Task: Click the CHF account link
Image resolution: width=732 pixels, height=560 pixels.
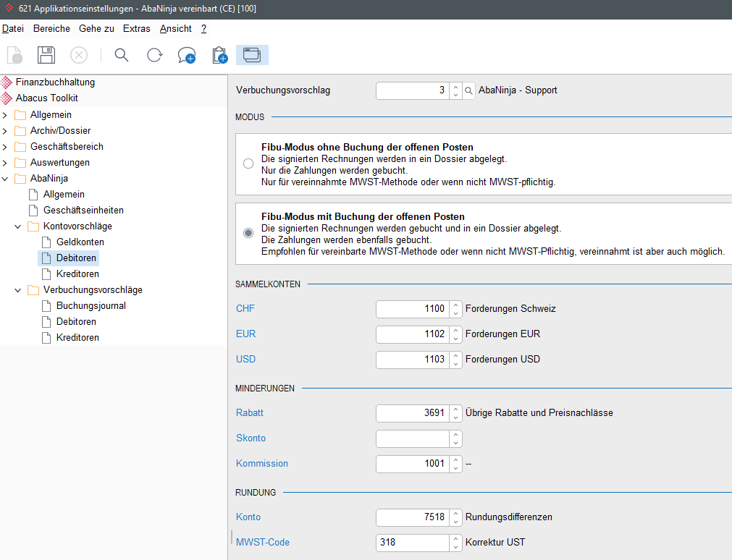Action: (245, 308)
